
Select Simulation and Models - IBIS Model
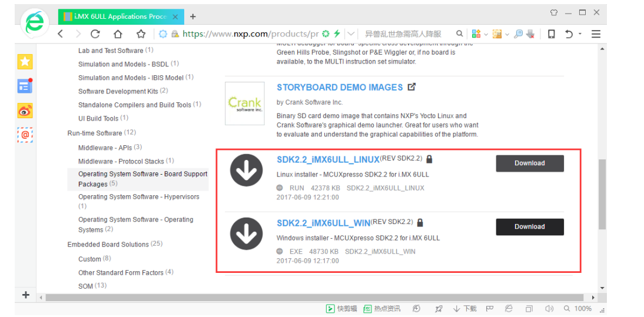click(136, 78)
